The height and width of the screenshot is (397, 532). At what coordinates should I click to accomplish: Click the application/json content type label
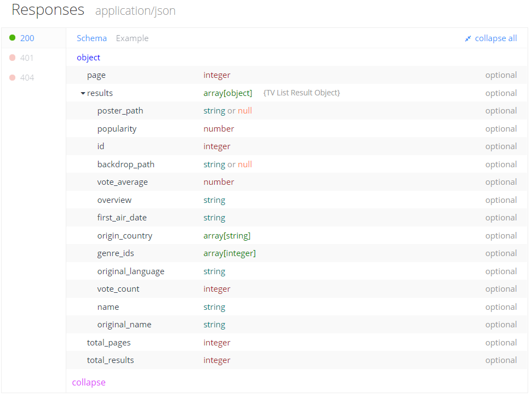click(x=135, y=11)
